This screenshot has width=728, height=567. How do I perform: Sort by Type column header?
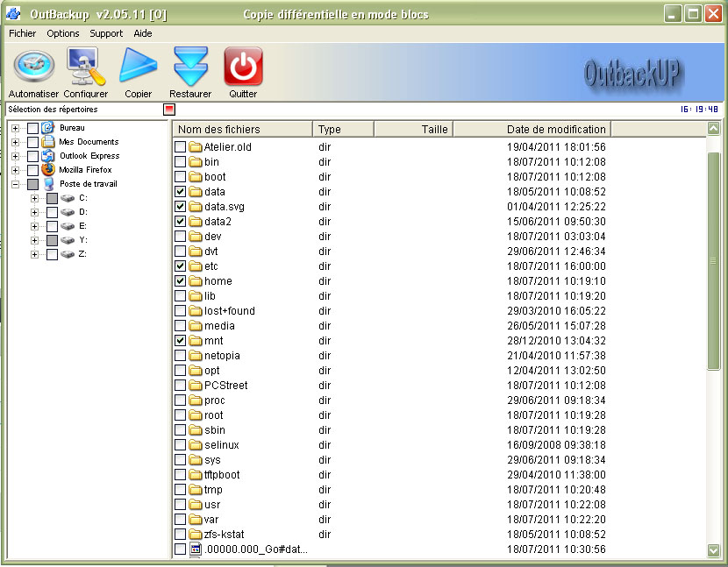344,129
